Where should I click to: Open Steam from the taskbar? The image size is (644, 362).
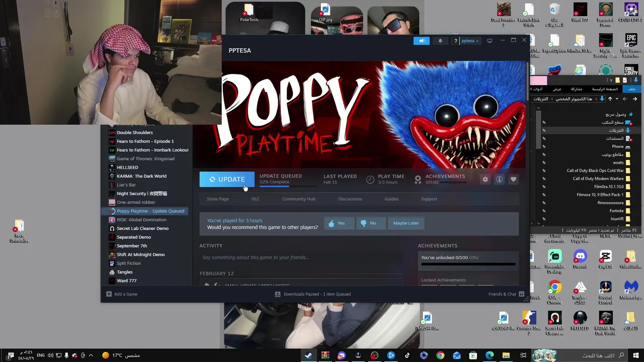click(308, 355)
